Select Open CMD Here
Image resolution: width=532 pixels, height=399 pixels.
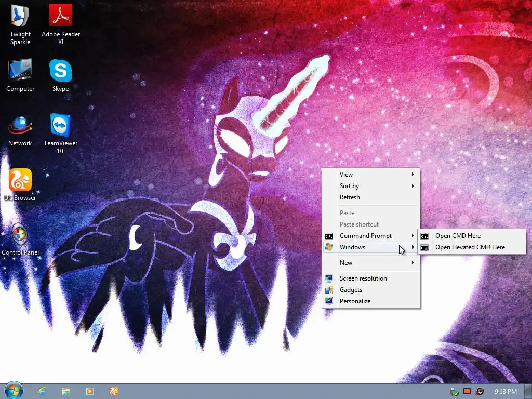coord(472,236)
